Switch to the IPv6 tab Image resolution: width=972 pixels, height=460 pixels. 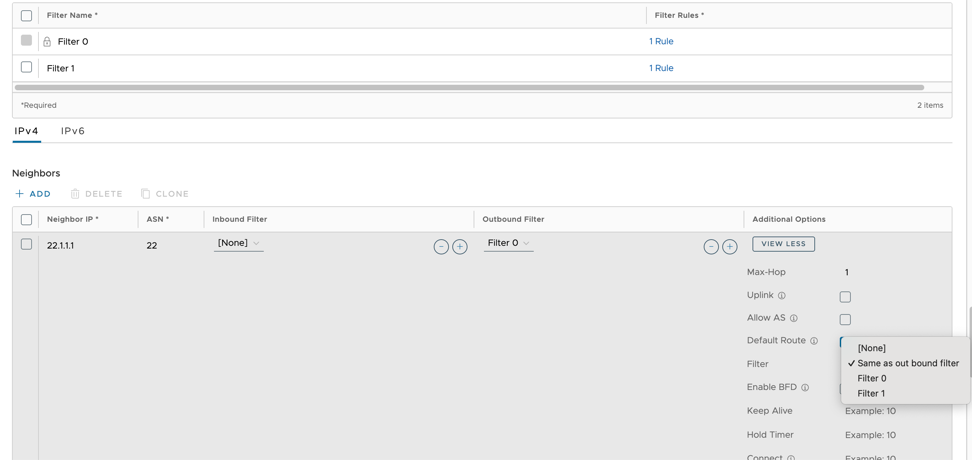pos(73,131)
